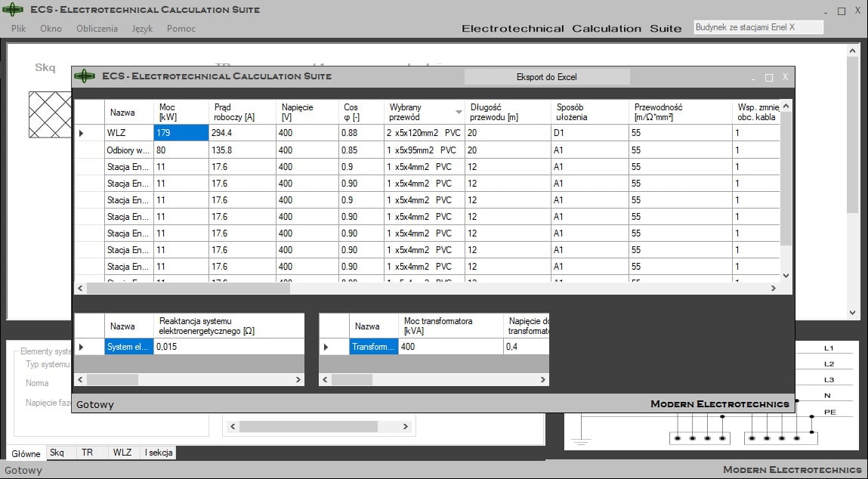Open the Obliczenia menu

tap(97, 28)
